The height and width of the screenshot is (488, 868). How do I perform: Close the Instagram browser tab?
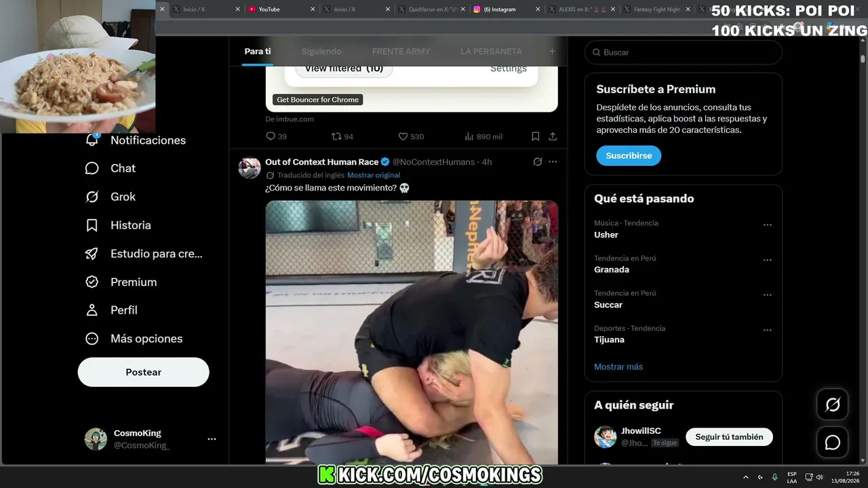(x=538, y=9)
